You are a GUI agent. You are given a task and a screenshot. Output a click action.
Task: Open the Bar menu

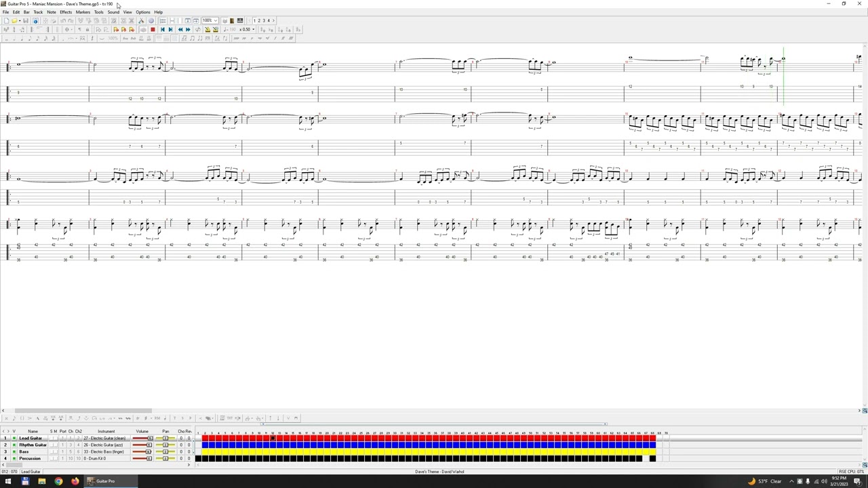(26, 12)
